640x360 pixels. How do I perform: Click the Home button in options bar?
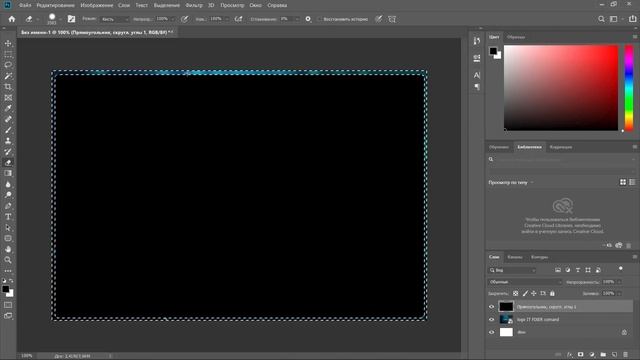click(12, 19)
